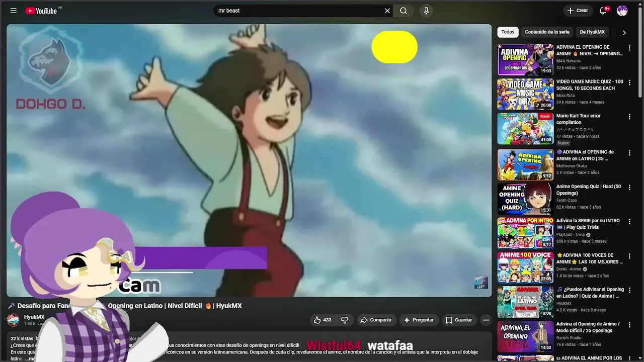Image resolution: width=644 pixels, height=362 pixels.
Task: Open options for Anime Opening Quiz Hard video
Action: pos(629,188)
